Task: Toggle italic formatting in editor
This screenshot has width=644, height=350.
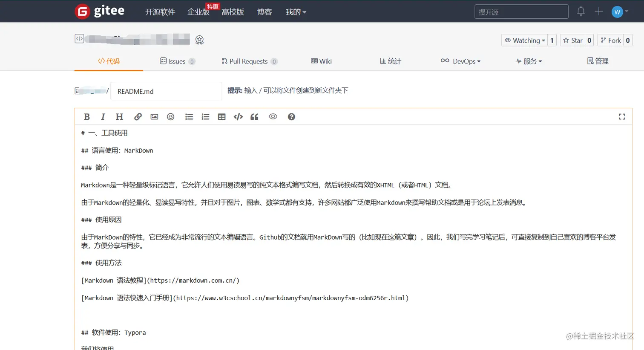Action: tap(103, 117)
